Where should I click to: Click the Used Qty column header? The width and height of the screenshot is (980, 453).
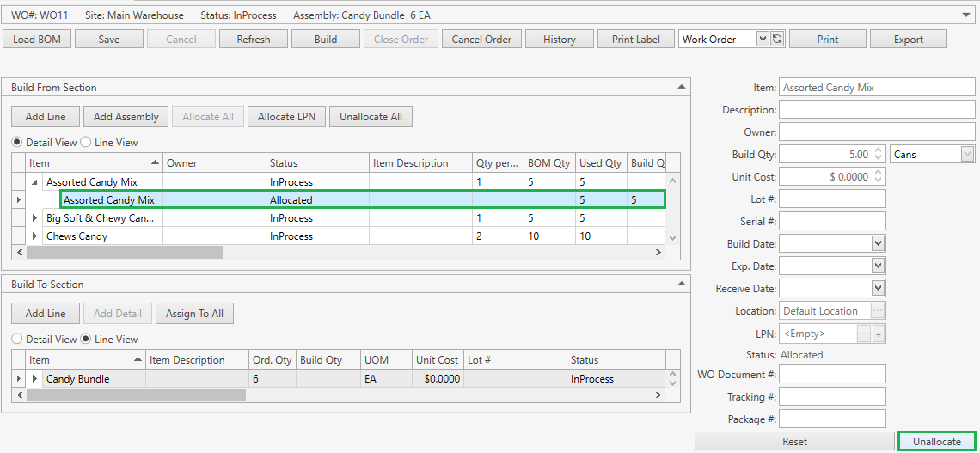[x=600, y=163]
